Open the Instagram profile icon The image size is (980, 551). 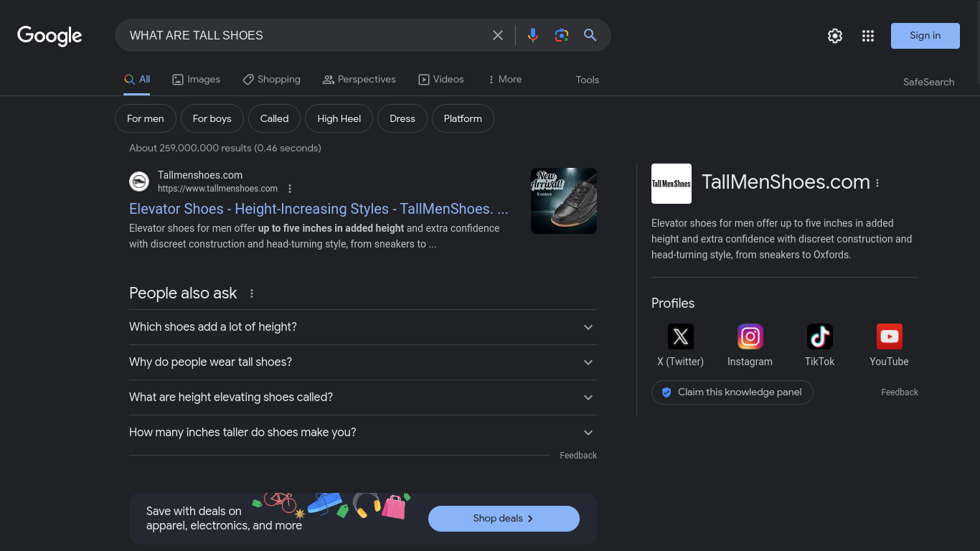coord(750,336)
